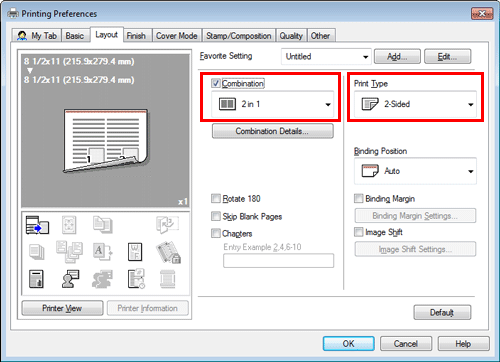500x362 pixels.
Task: Click the Cancel button
Action: 406,344
